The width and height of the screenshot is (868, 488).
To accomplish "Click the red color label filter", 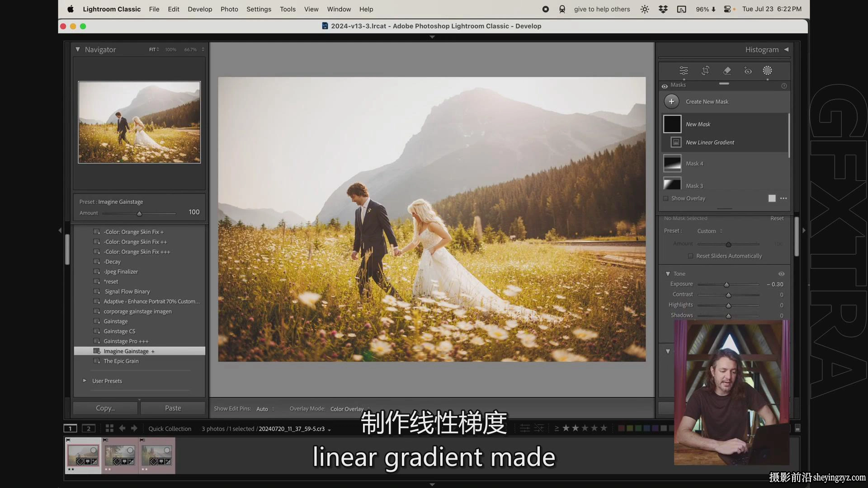I will tap(621, 428).
